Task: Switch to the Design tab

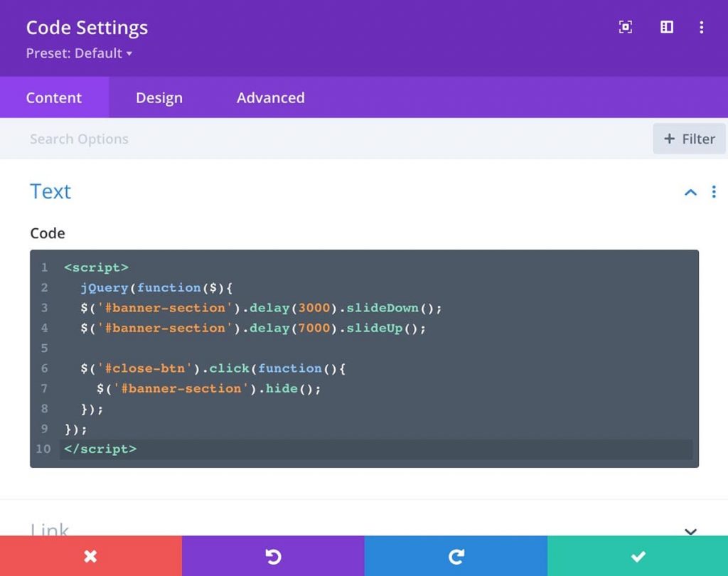Action: point(159,97)
